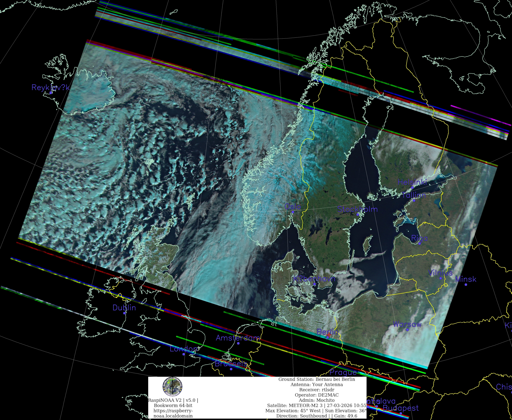Click the Reykjavik city marker dot
Viewport: 512px width, 420px height.
[51, 93]
